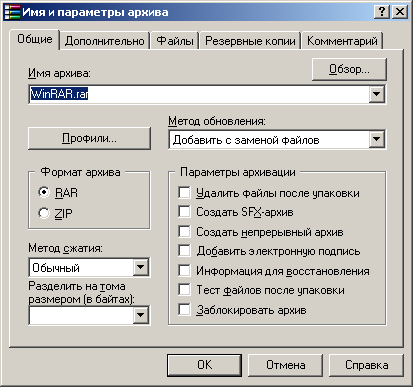
Task: Enable Удалить файлы после упаковки checkbox
Action: pos(184,192)
